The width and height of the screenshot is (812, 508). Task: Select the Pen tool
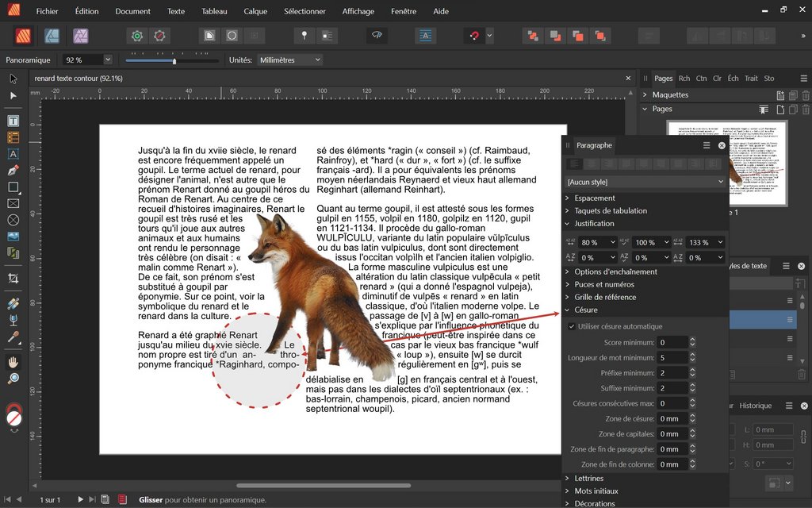pyautogui.click(x=13, y=171)
